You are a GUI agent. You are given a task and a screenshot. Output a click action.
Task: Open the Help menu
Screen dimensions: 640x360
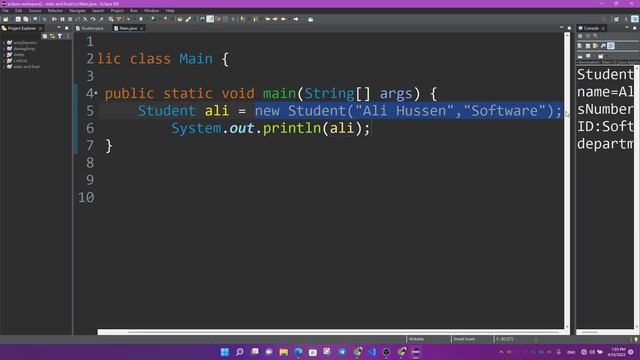[170, 11]
